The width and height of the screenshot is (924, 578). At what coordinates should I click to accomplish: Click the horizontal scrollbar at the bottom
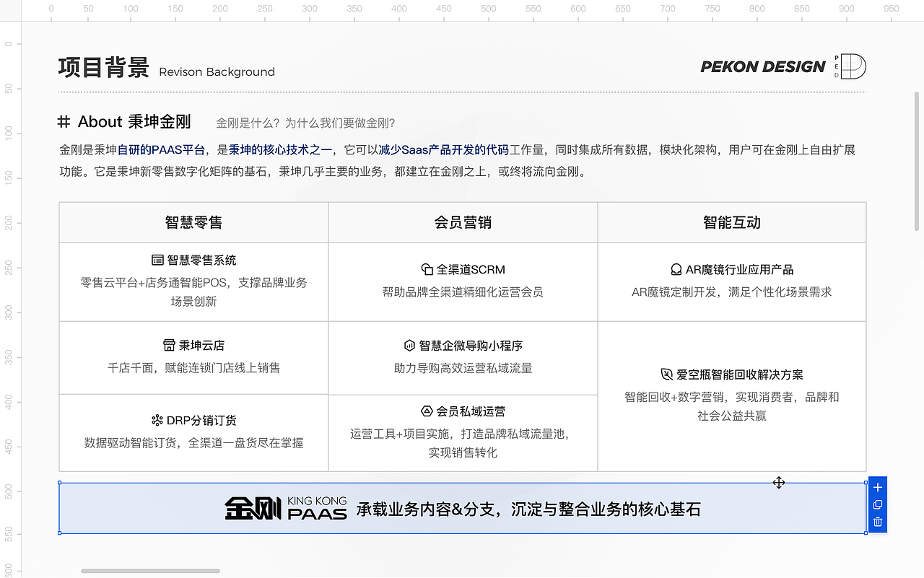click(x=149, y=571)
